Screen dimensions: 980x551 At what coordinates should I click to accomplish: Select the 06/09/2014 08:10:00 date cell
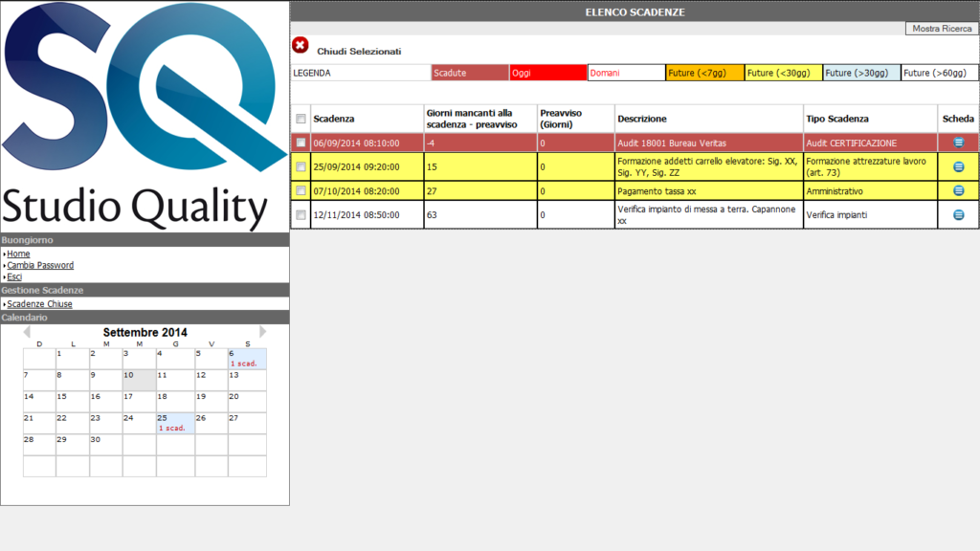pyautogui.click(x=367, y=143)
